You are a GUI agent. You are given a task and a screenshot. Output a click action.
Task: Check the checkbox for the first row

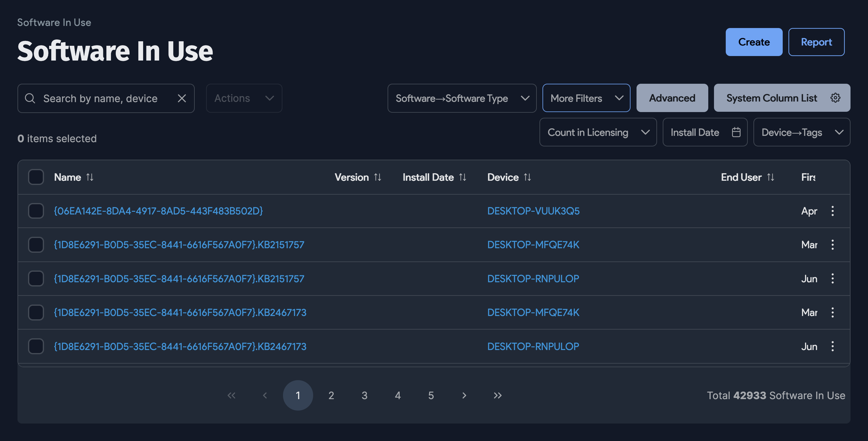pos(36,211)
